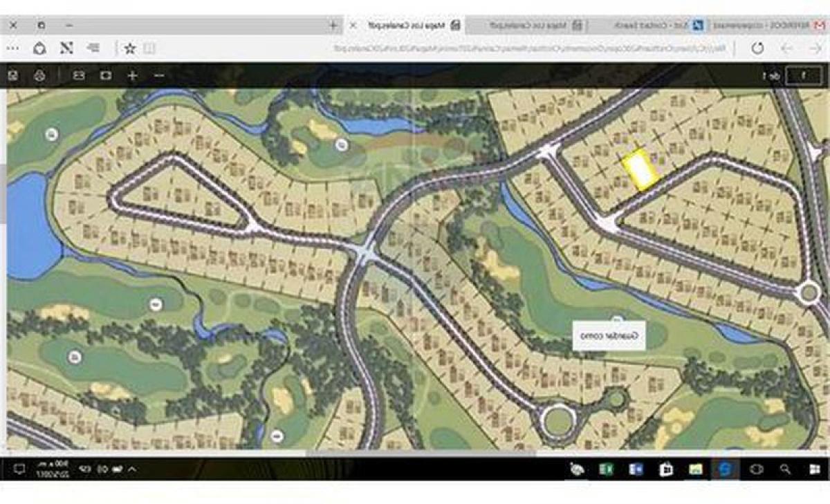Expand the Hub panel lines icon
The image size is (830, 504).
coord(93,48)
